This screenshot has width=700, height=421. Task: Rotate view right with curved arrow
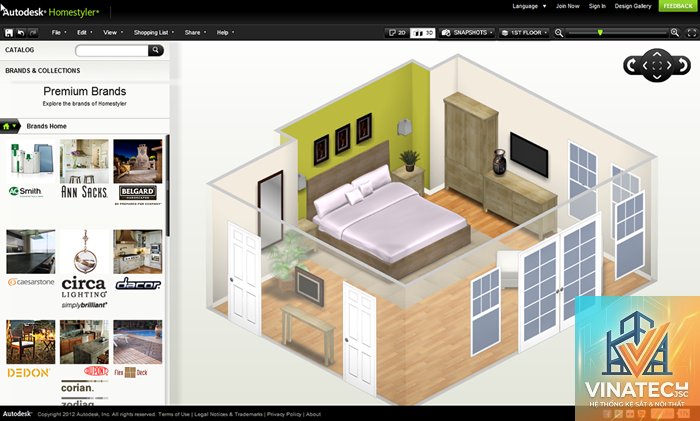(683, 66)
